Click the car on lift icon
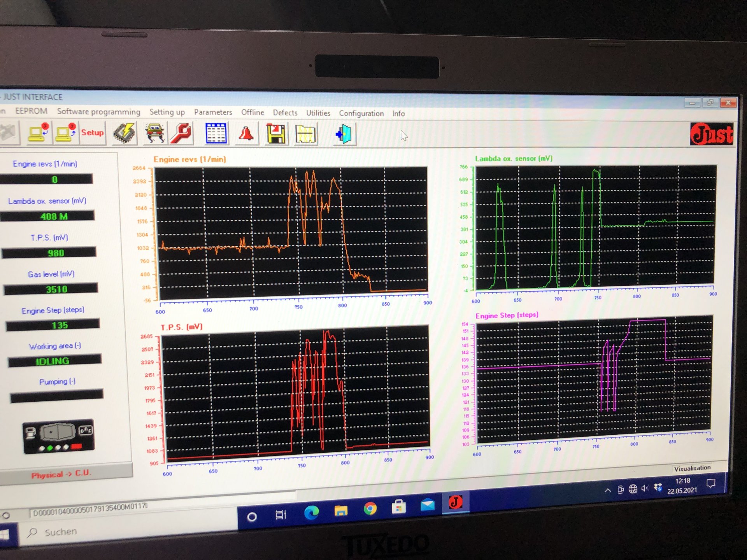 pyautogui.click(x=154, y=133)
